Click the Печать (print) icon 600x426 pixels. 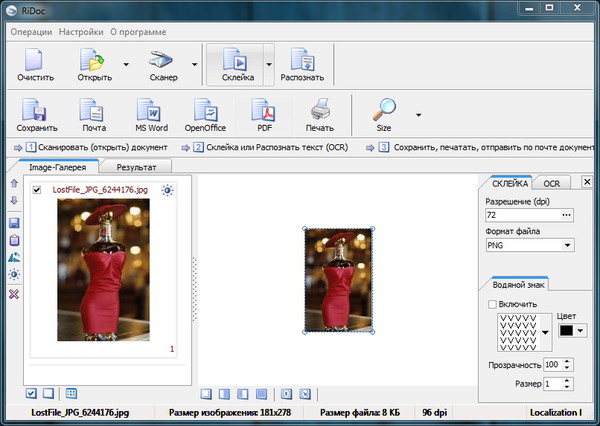coord(319,110)
